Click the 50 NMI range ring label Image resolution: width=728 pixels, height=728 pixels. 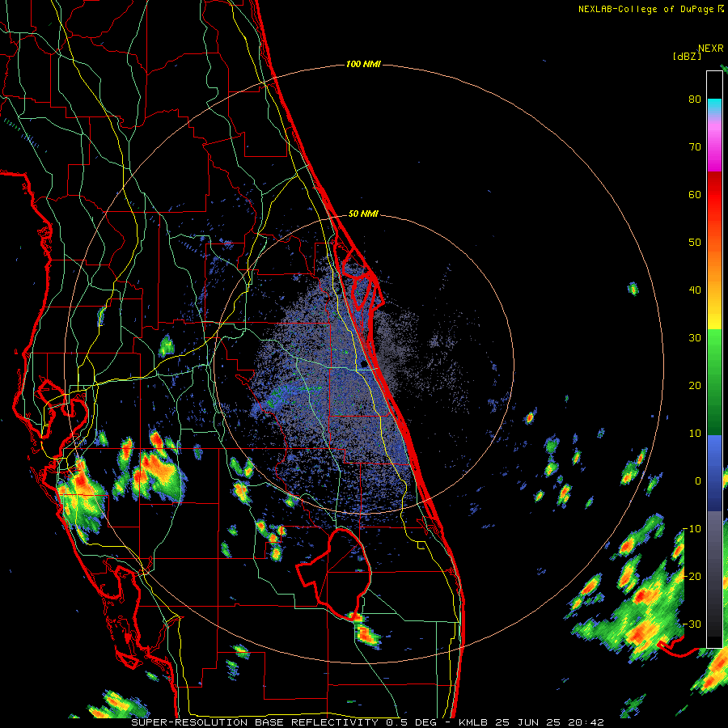(363, 214)
